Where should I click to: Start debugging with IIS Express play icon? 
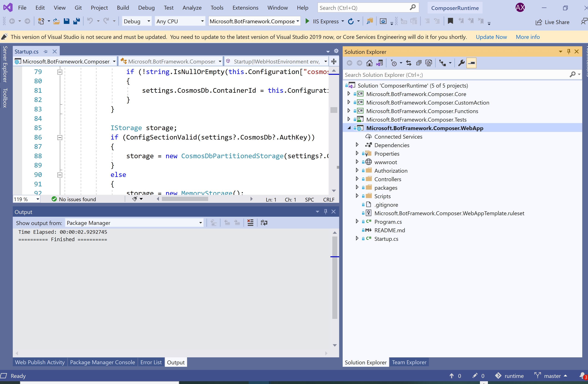(x=307, y=21)
